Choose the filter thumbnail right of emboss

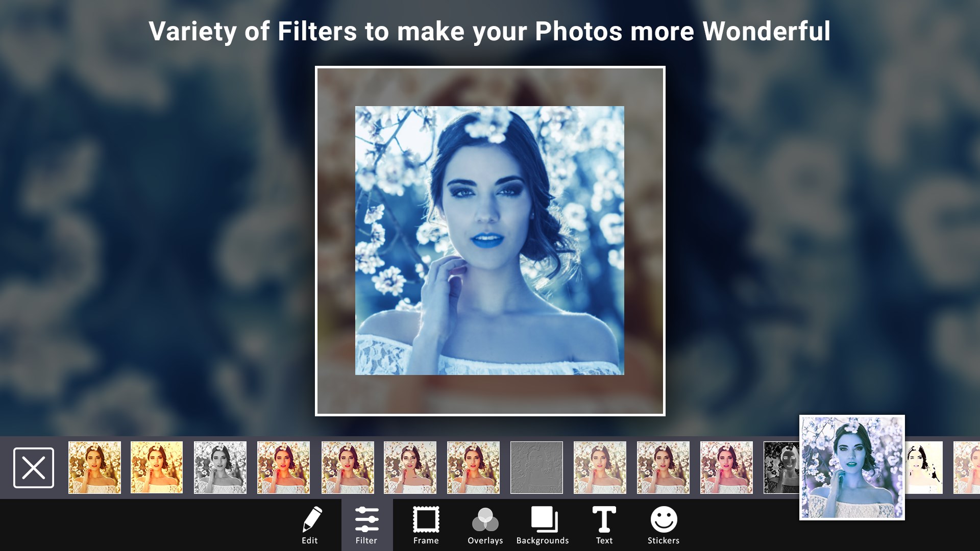pos(600,467)
